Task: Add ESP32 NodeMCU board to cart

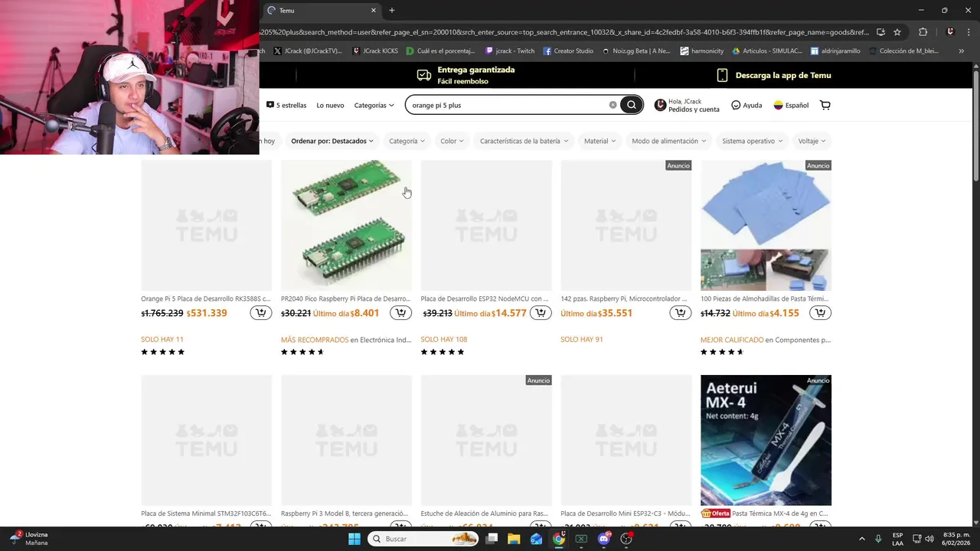Action: click(541, 313)
